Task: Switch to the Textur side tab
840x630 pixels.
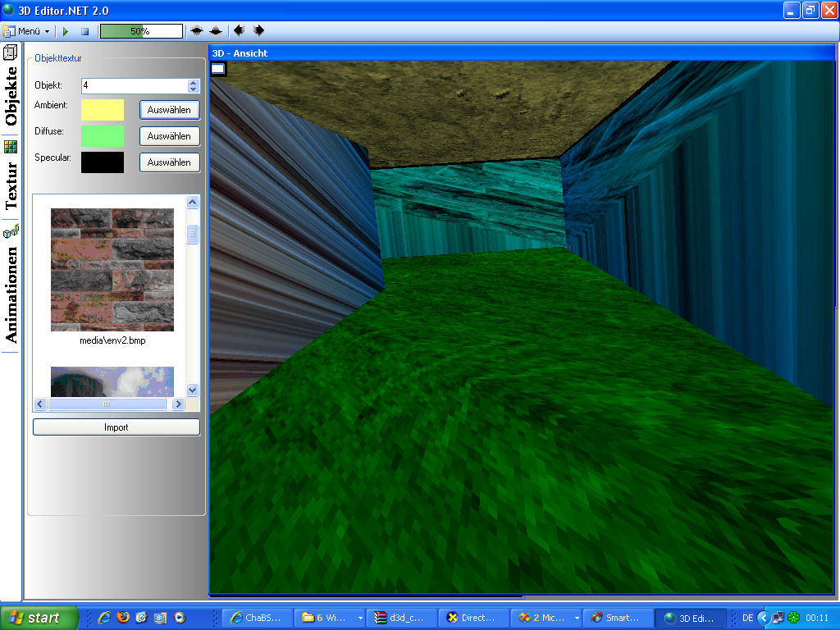Action: [11, 185]
